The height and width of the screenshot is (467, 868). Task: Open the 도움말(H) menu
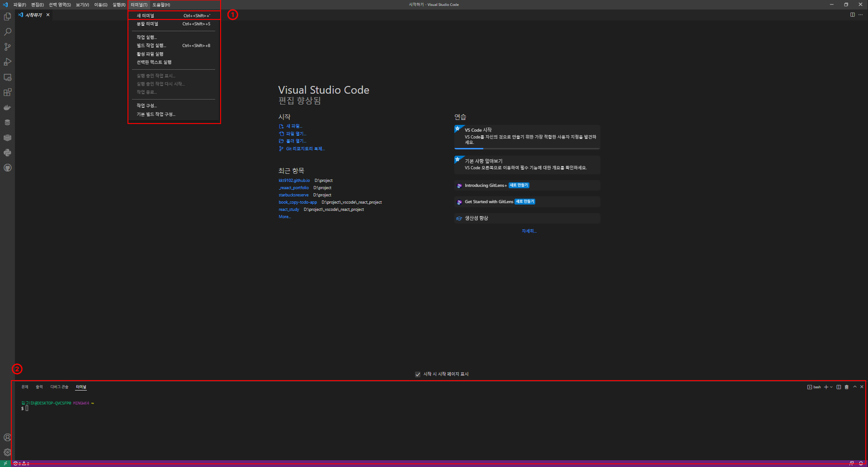(161, 5)
